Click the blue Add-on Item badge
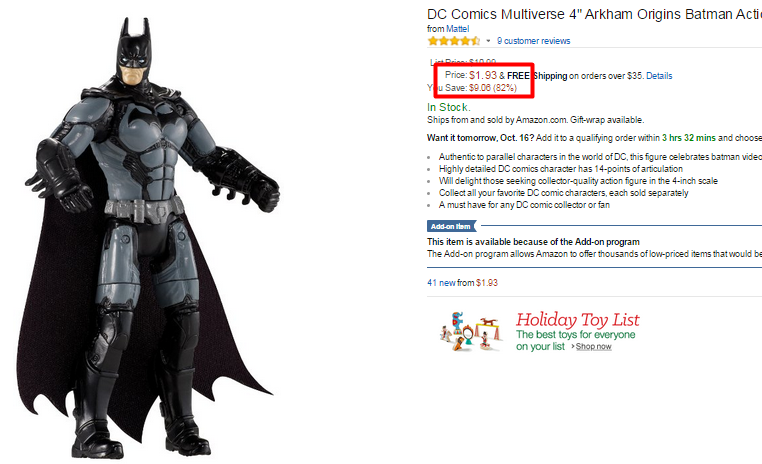This screenshot has height=464, width=762. (x=451, y=226)
